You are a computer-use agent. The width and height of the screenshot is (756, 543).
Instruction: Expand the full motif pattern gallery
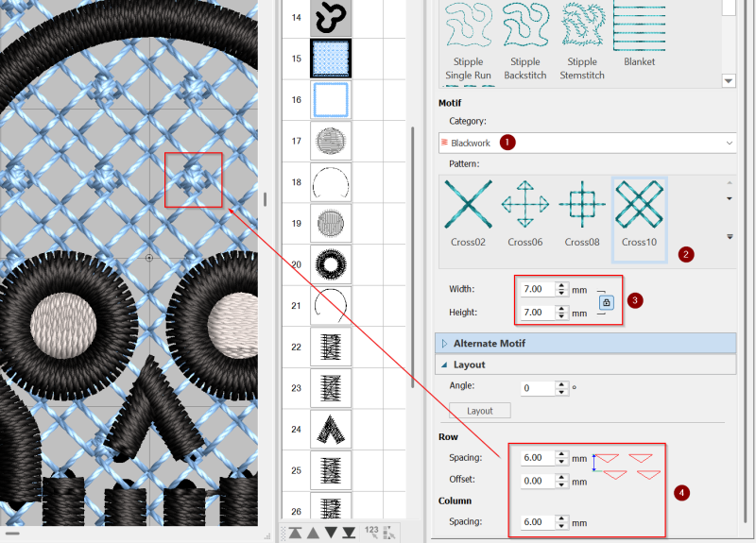[730, 237]
